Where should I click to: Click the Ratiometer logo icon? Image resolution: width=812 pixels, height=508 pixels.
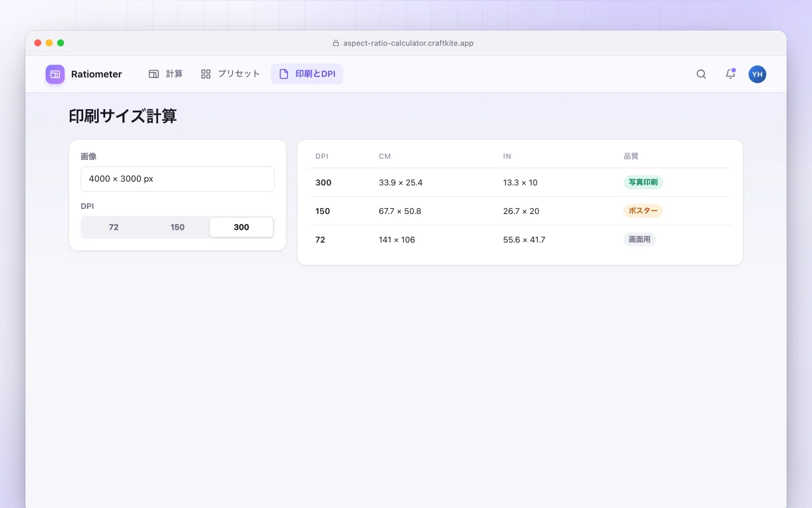coord(55,74)
